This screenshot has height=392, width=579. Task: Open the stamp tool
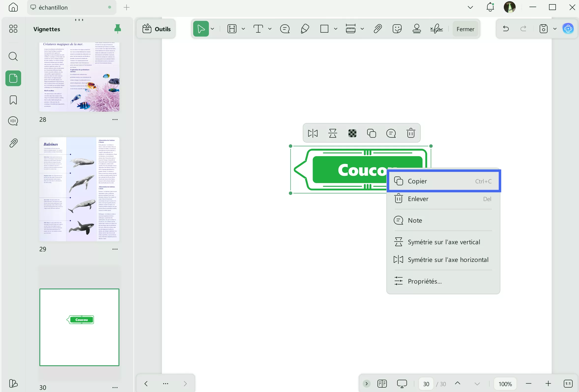point(417,29)
